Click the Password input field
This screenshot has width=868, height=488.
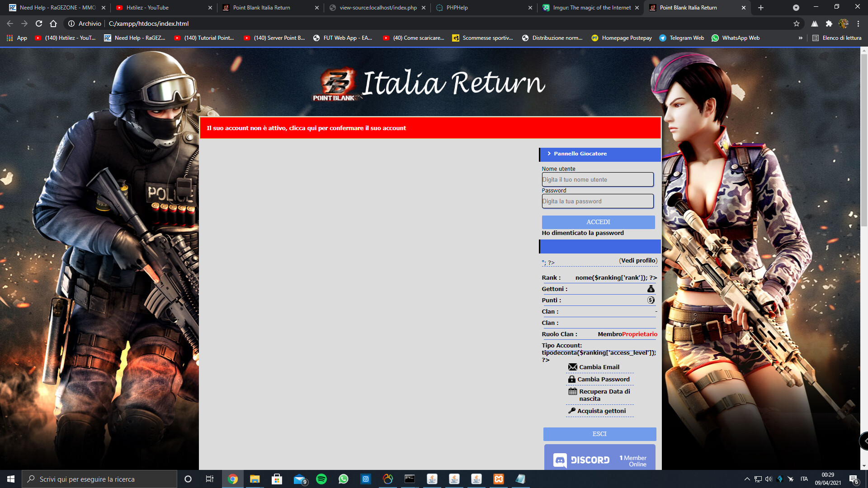click(598, 201)
